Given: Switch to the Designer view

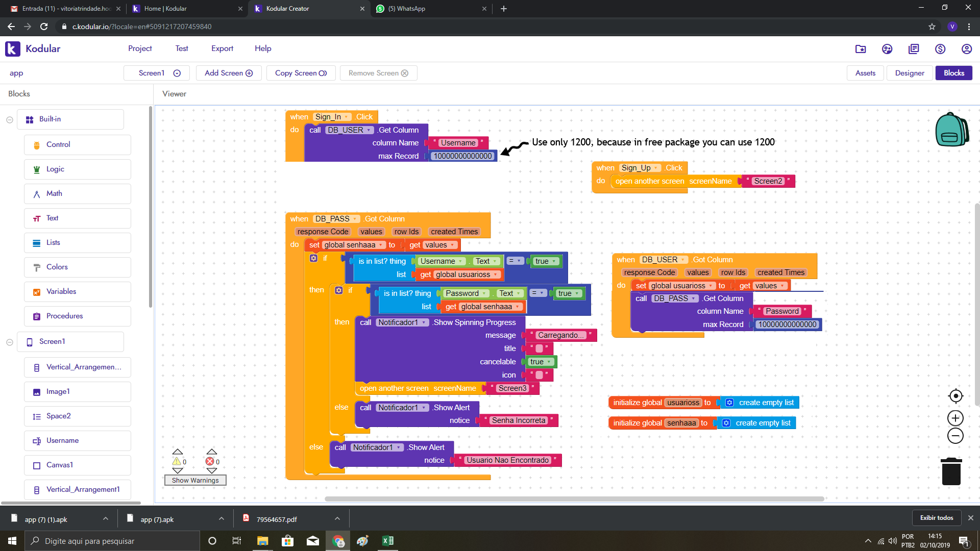Looking at the screenshot, I should (910, 73).
